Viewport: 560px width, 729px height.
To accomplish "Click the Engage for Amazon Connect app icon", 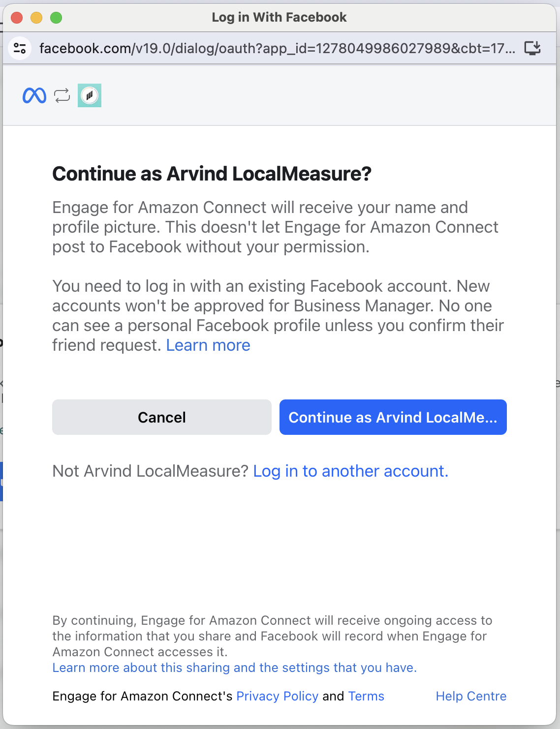I will click(90, 95).
